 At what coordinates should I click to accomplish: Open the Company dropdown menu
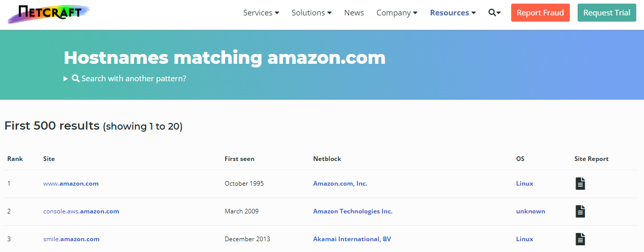396,13
